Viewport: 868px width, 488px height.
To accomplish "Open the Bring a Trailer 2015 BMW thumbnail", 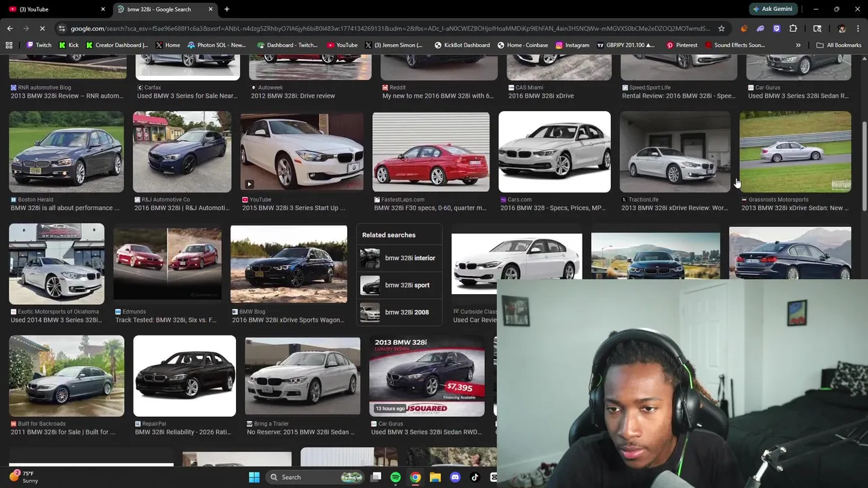I will pyautogui.click(x=302, y=375).
